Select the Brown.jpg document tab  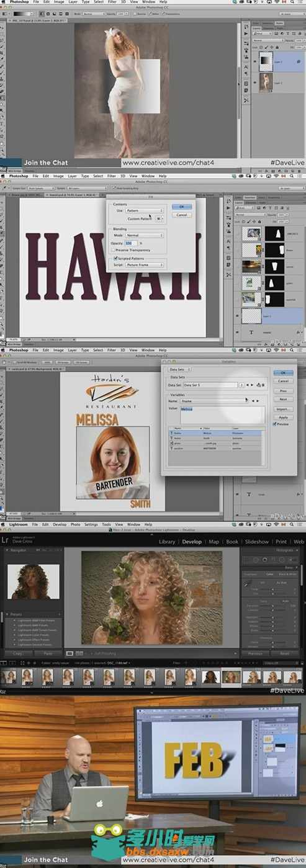click(x=26, y=195)
